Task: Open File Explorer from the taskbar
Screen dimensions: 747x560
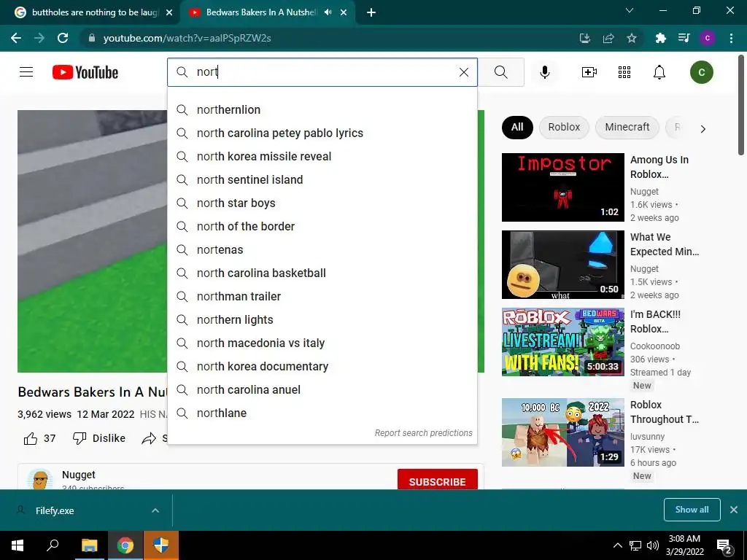Action: (x=89, y=545)
